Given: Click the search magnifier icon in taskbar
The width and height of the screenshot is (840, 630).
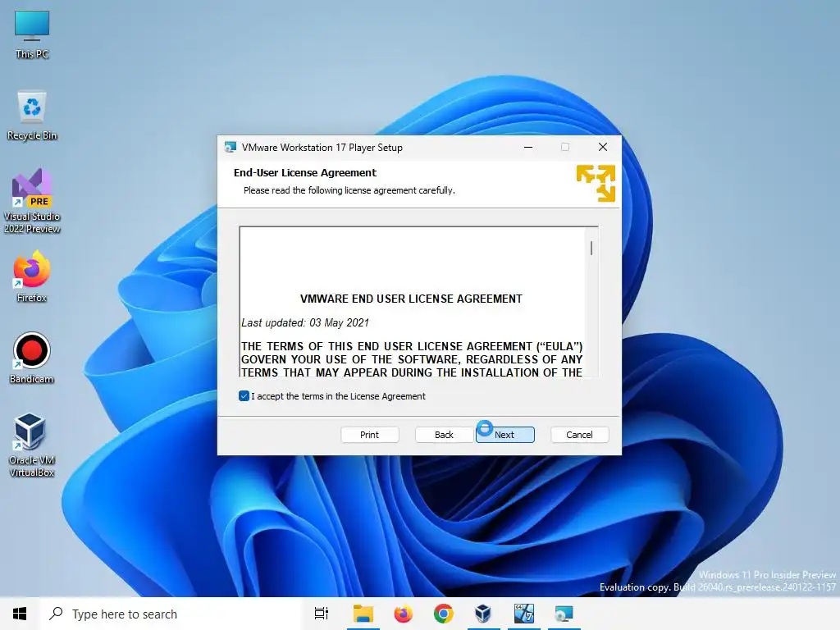Looking at the screenshot, I should 56,614.
